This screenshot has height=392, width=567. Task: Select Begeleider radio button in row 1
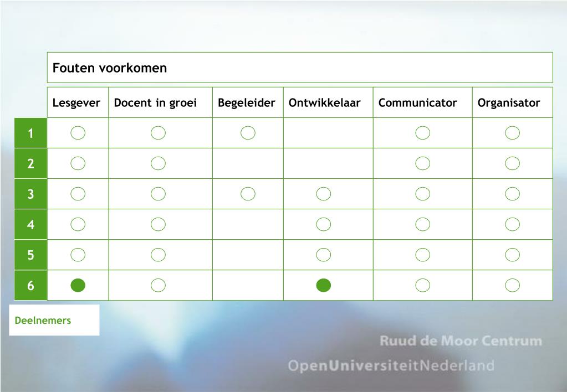pos(248,133)
